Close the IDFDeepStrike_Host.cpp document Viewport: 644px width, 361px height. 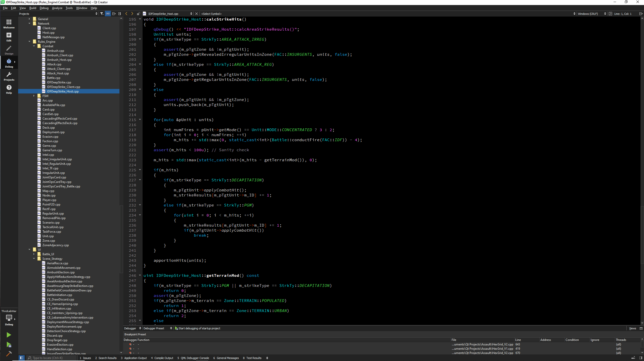[197, 14]
